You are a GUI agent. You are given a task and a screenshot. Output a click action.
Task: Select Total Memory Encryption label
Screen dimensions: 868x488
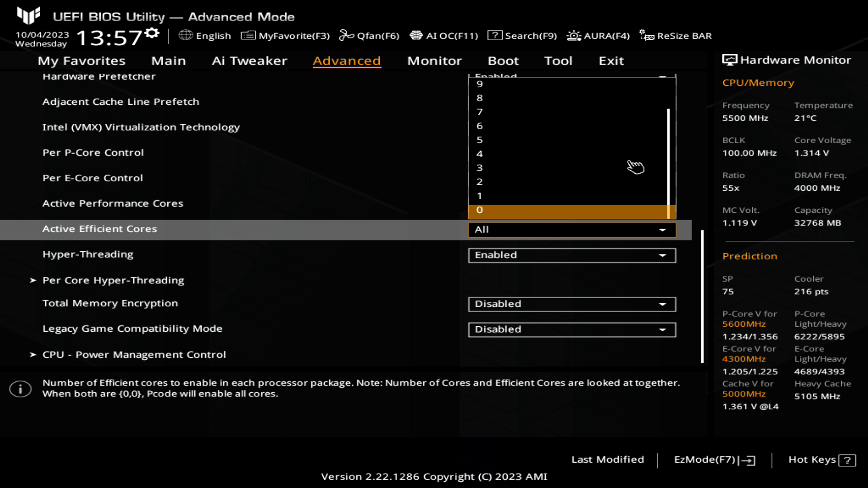click(110, 303)
